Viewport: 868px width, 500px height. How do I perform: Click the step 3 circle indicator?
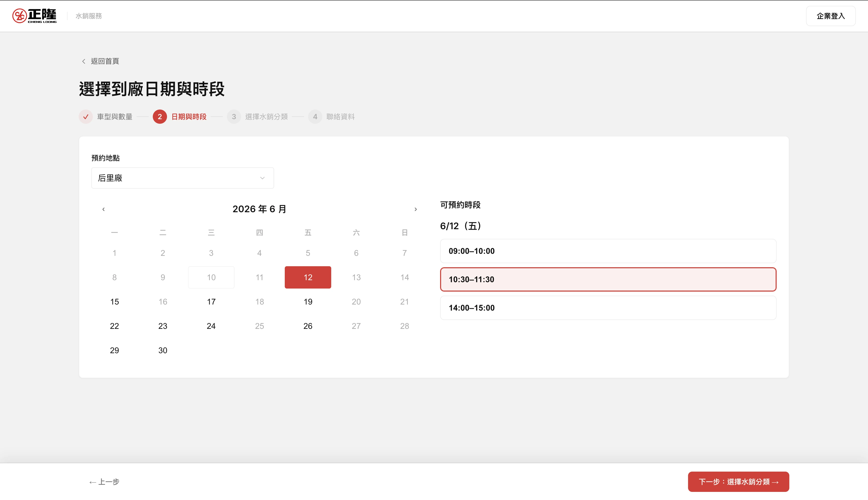[x=234, y=117]
